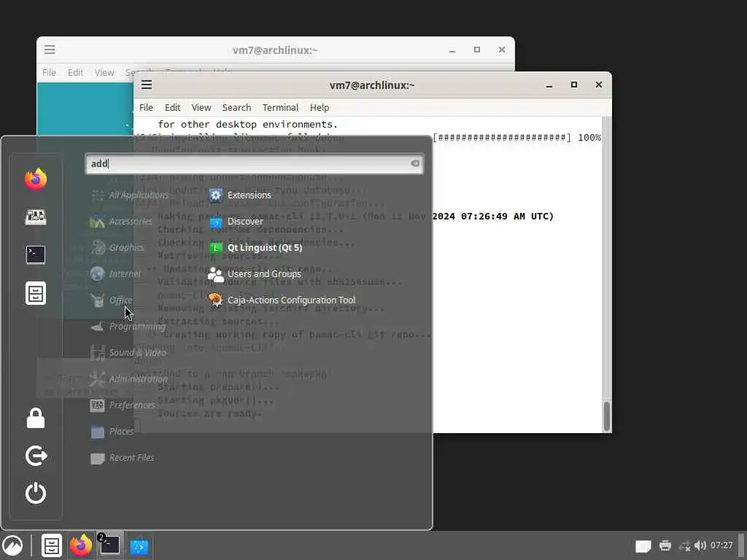The image size is (747, 560).
Task: Open the File menu in front terminal
Action: (146, 108)
